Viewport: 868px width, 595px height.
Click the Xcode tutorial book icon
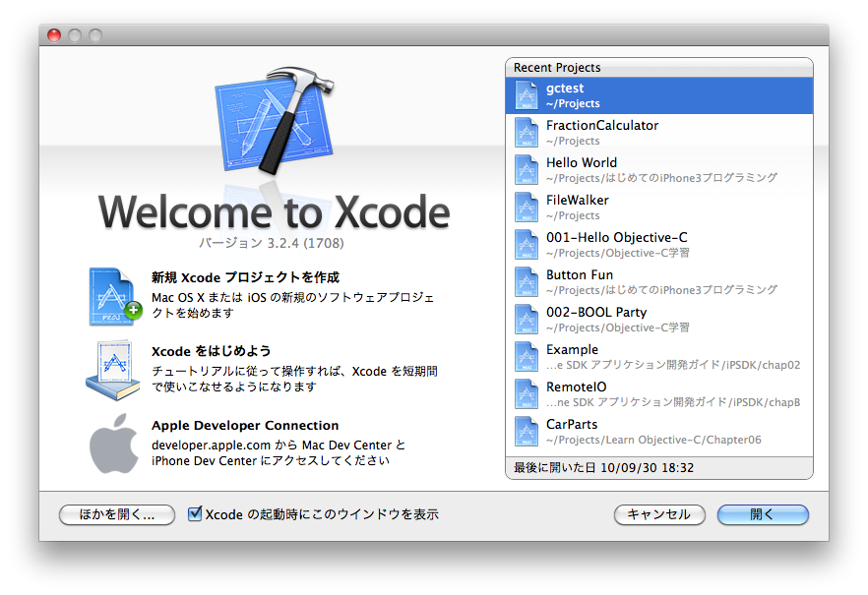[114, 370]
